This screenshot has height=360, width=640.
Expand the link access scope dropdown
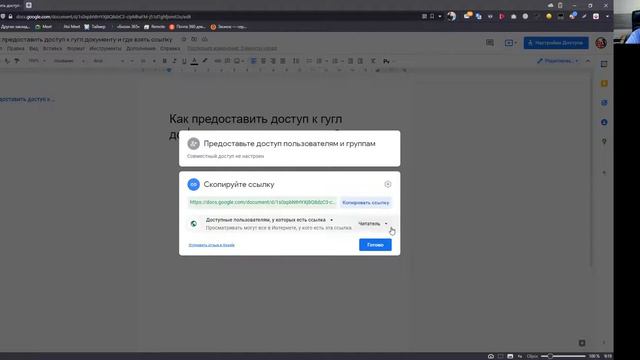click(x=269, y=220)
